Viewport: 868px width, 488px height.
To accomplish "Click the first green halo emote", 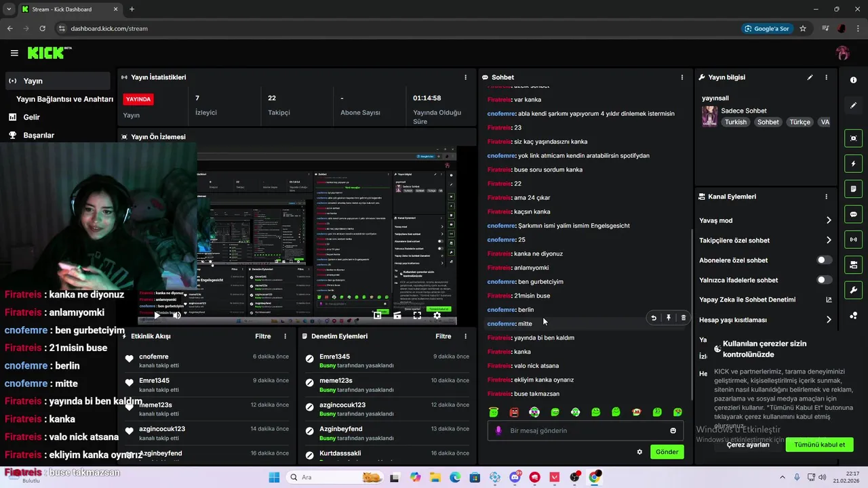I will click(494, 412).
